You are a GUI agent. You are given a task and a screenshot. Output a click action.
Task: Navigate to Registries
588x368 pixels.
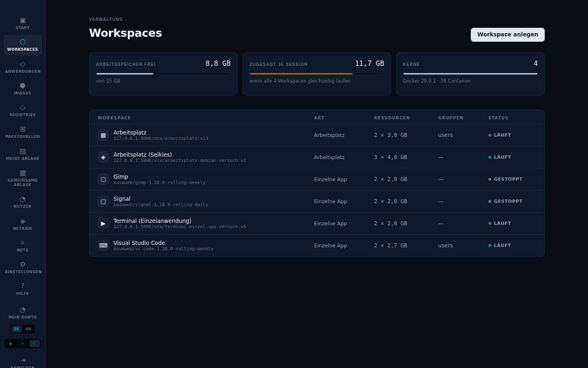coord(22,110)
